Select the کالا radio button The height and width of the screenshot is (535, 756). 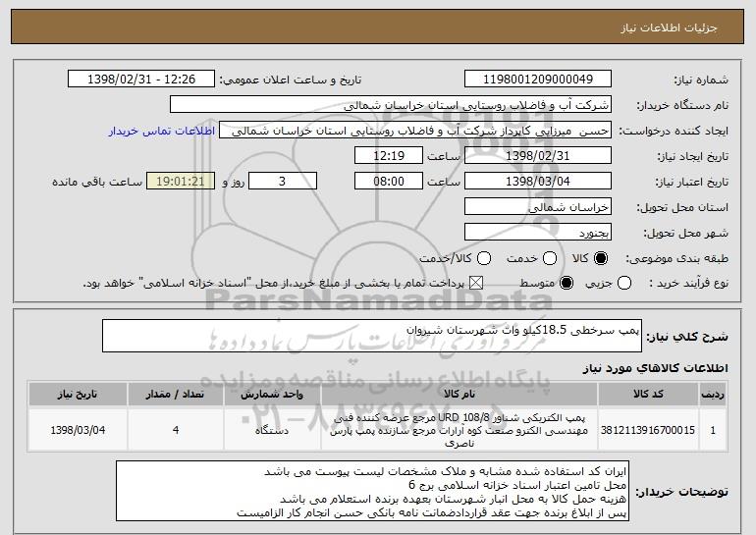tap(601, 259)
